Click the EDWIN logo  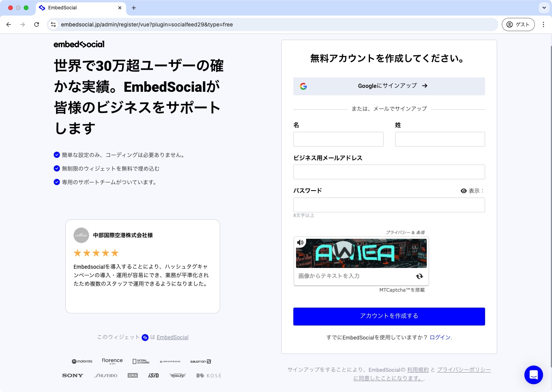pyautogui.click(x=133, y=376)
